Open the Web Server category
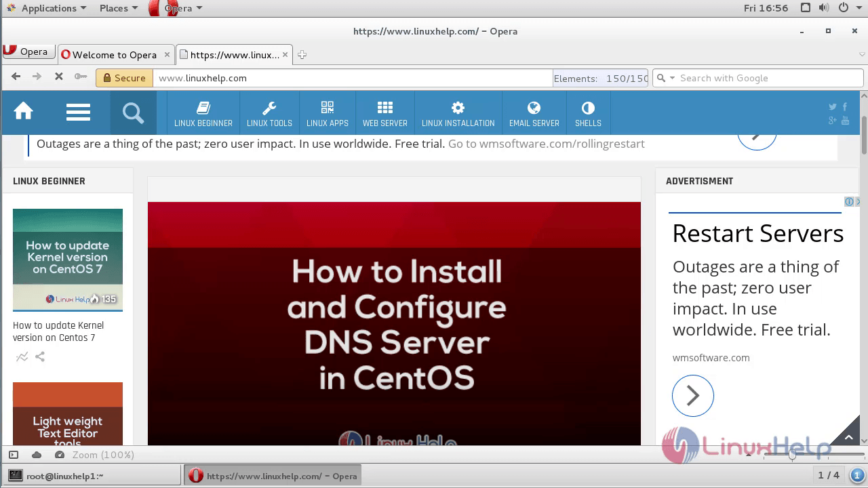This screenshot has width=868, height=488. [x=384, y=114]
